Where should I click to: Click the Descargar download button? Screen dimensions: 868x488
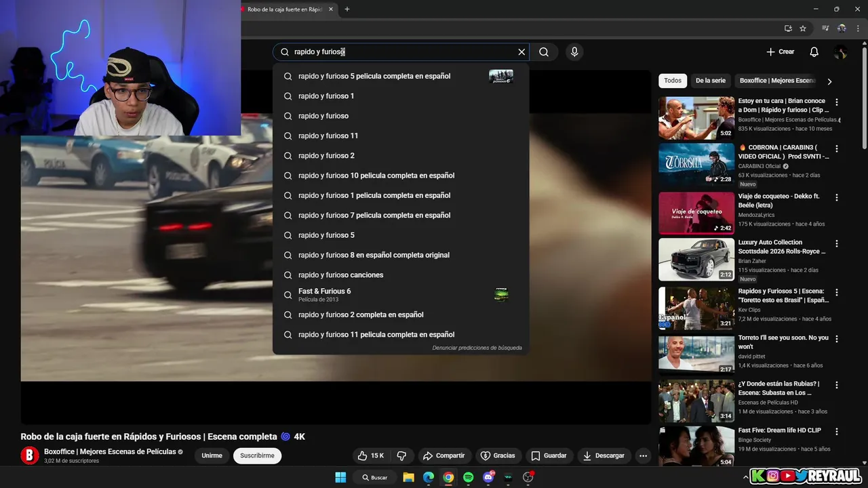604,455
